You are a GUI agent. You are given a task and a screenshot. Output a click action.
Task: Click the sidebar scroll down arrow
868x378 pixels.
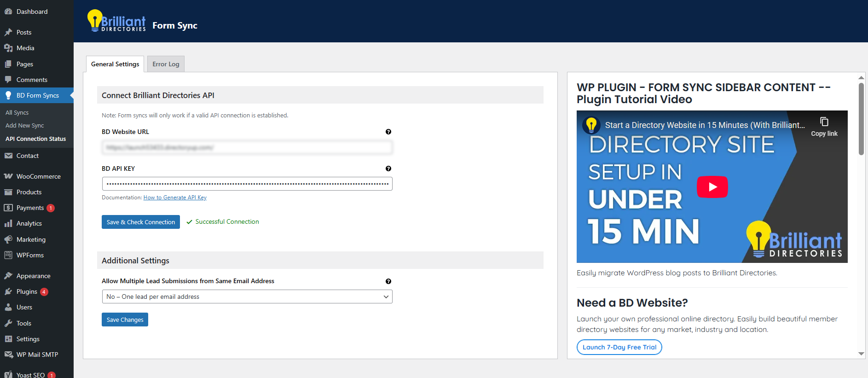point(861,354)
